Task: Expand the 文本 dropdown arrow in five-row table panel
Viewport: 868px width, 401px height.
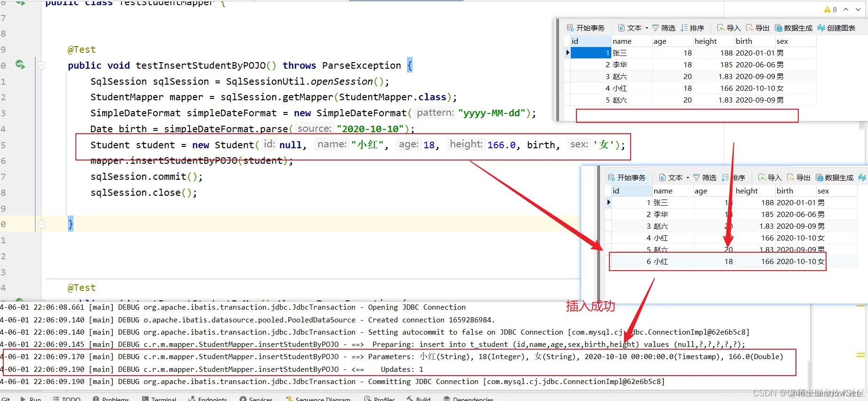Action: click(647, 28)
